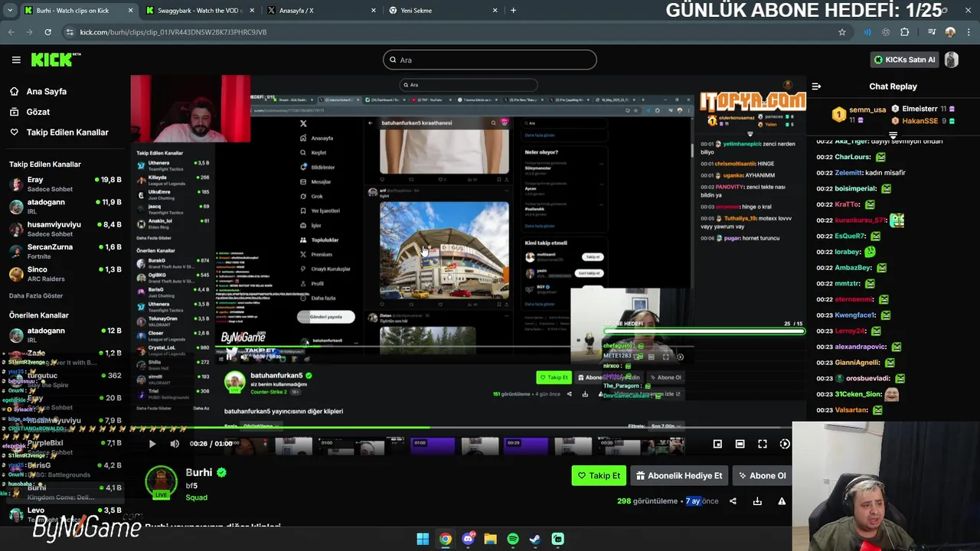Image resolution: width=980 pixels, height=551 pixels.
Task: Open Eray channel in followed list
Action: 65,184
